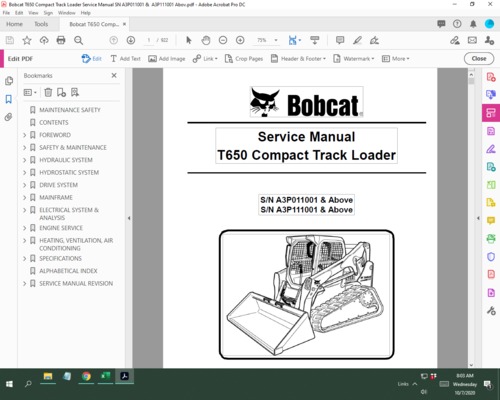Screen dimensions: 500x400
Task: Go to the next page arrow
Action: coord(131,40)
